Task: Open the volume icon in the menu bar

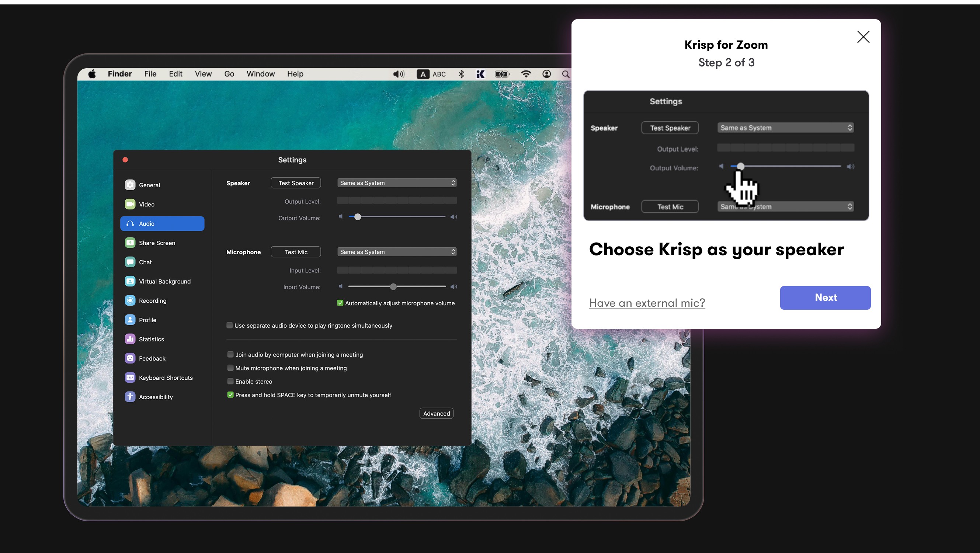Action: click(x=398, y=74)
